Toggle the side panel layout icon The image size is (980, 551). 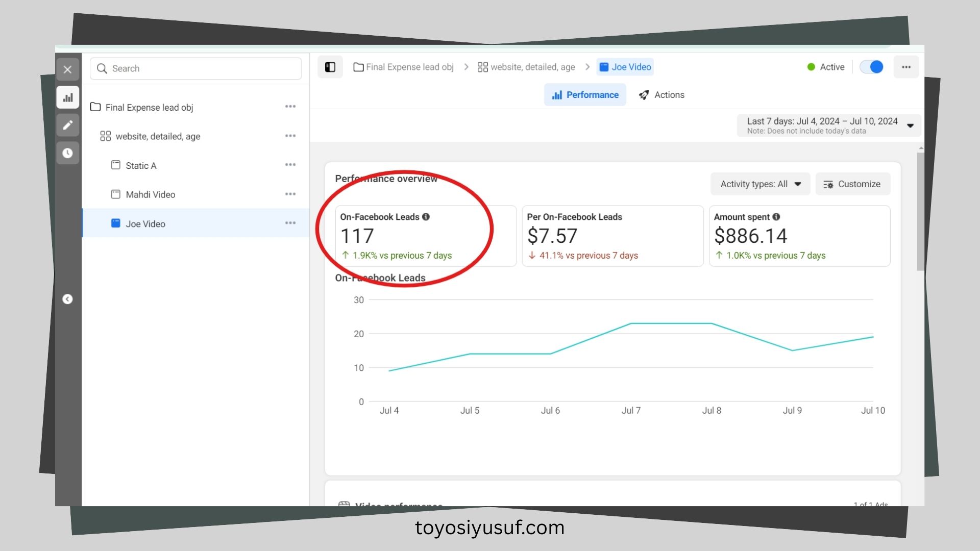330,67
